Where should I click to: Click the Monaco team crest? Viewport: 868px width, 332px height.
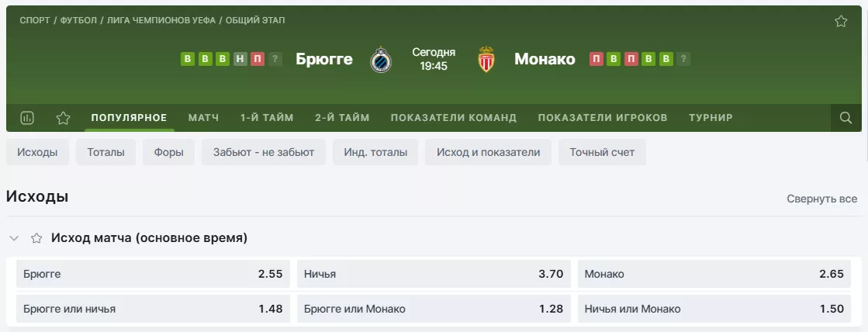(x=486, y=60)
